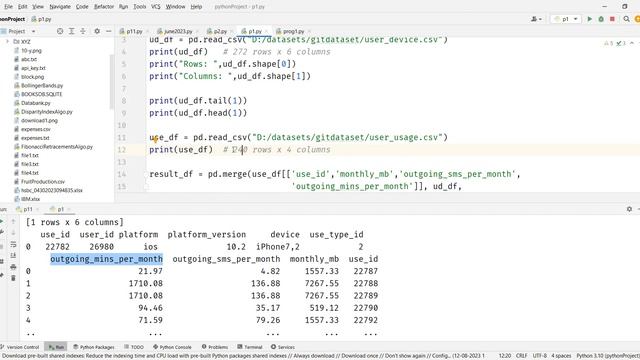Open the Tools menu
Screen dimensions: 640x360
tap(140, 7)
